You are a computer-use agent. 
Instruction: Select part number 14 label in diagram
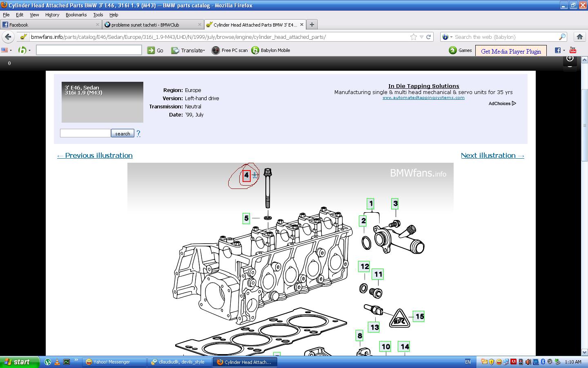tap(405, 347)
